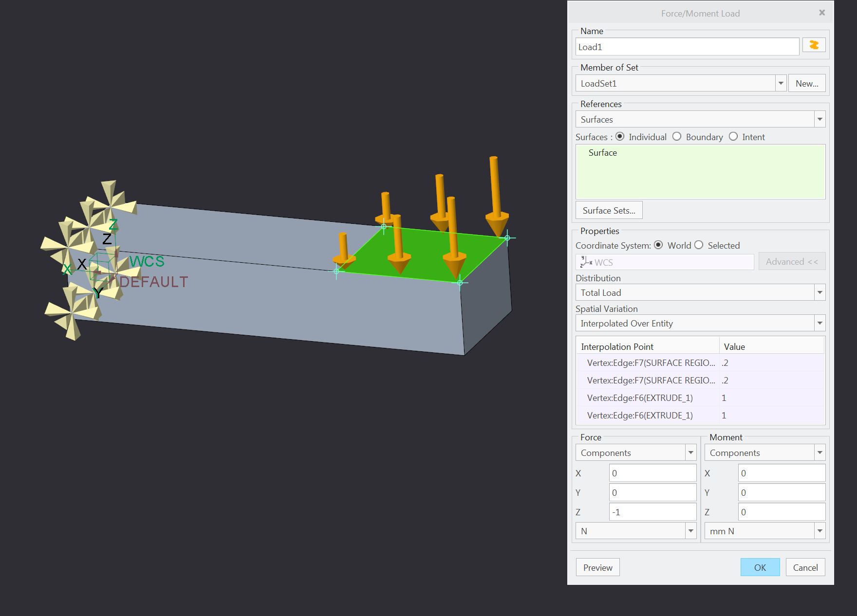Open the Spatial Variation dropdown
This screenshot has height=616, width=857.
pyautogui.click(x=820, y=323)
